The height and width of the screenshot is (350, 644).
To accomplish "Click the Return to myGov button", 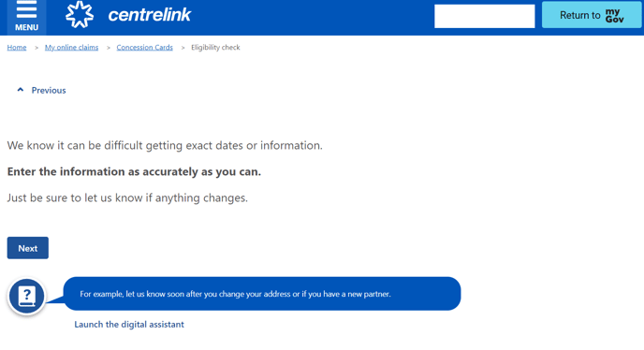I will (x=592, y=15).
